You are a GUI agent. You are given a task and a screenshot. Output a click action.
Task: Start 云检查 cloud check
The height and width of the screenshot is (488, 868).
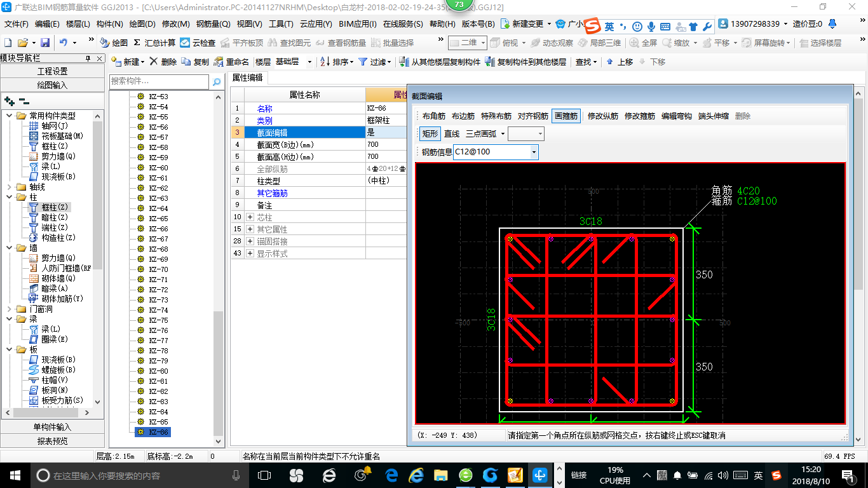[198, 43]
